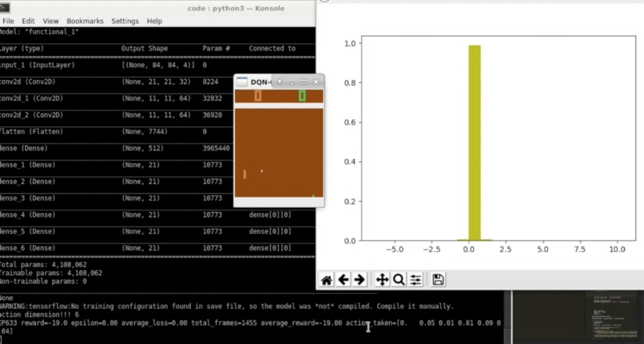Image resolution: width=644 pixels, height=344 pixels.
Task: Close the DQN game window
Action: click(x=316, y=82)
